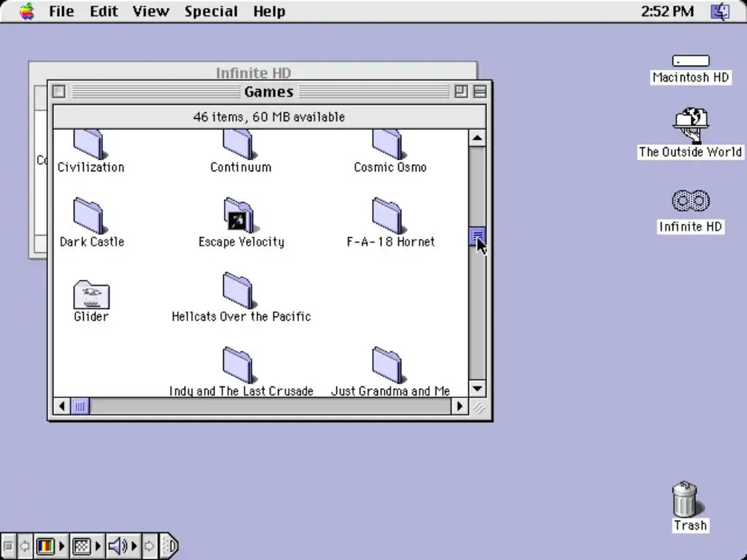Click the "Civilization" name label
This screenshot has height=560, width=747.
point(91,167)
